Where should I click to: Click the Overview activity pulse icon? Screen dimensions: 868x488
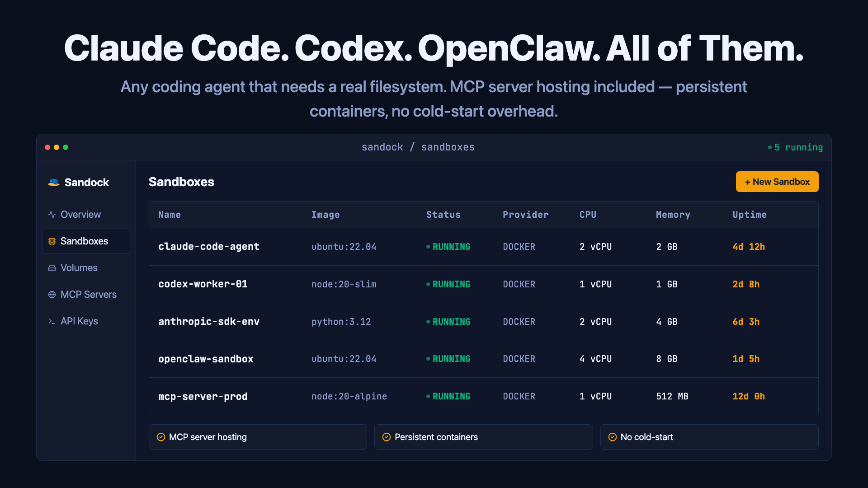[x=52, y=215]
